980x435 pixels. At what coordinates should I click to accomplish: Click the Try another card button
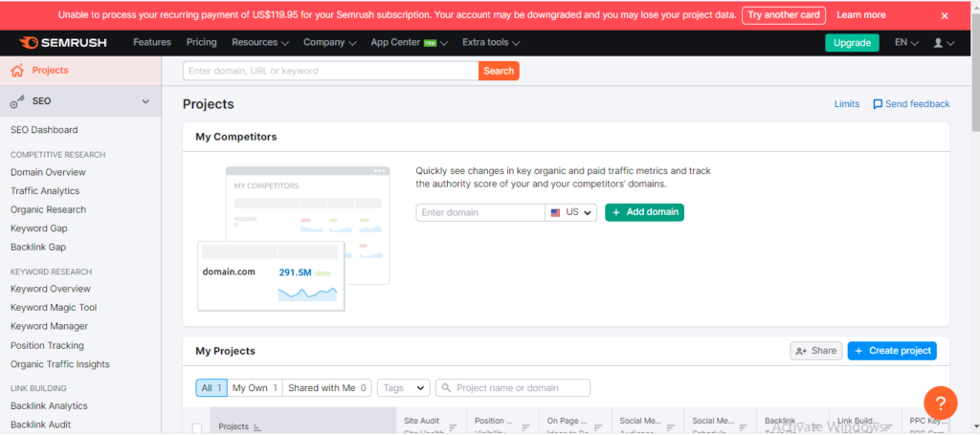[x=784, y=15]
